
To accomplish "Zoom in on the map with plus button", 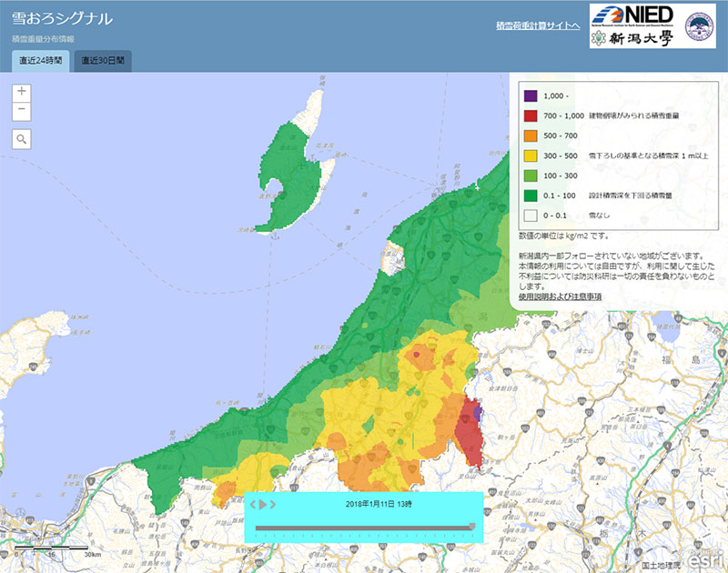I will (22, 92).
